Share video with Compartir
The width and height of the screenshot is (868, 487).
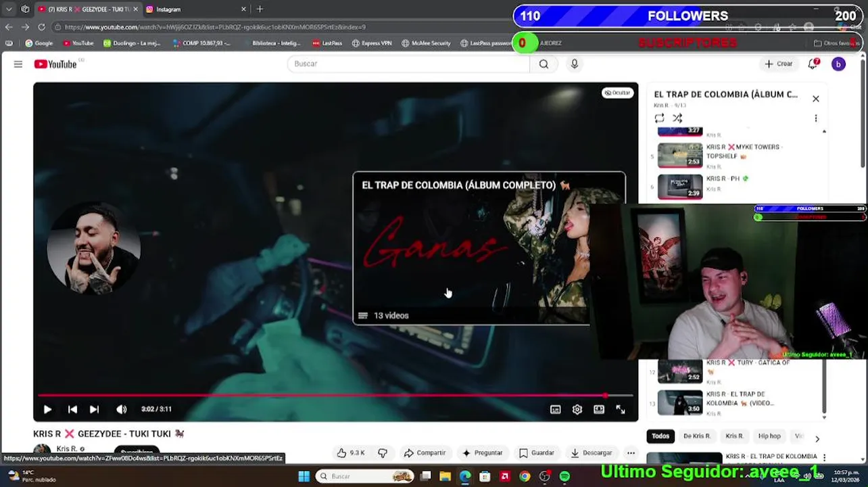[x=425, y=453]
